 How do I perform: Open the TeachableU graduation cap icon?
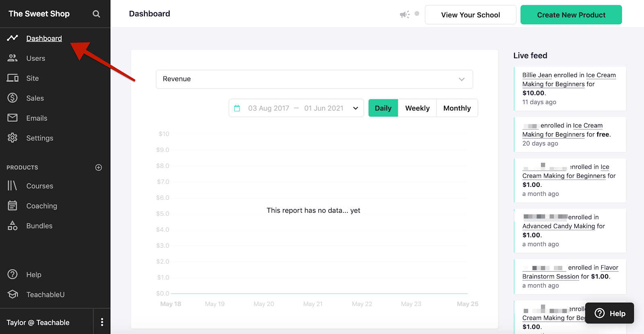click(x=12, y=295)
